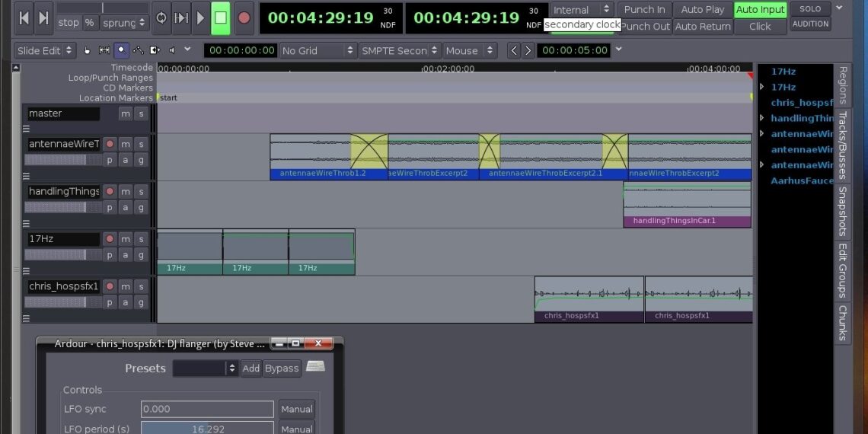
Task: Solo the antennaeWireT track
Action: (141, 144)
